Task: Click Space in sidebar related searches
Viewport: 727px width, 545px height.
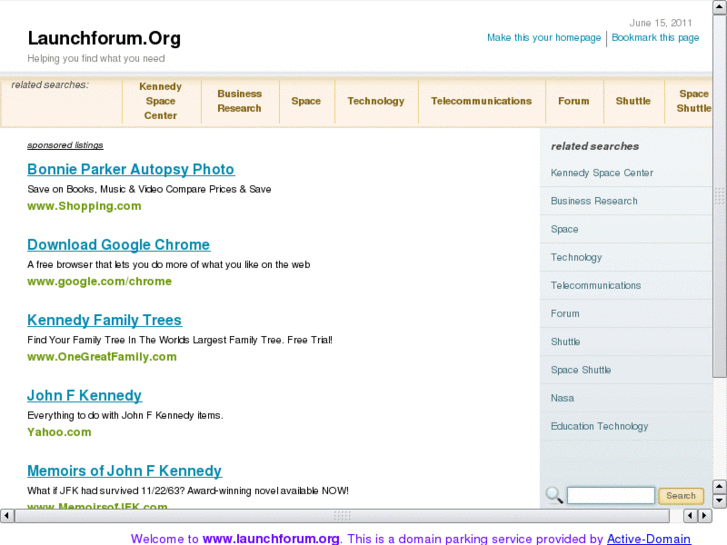Action: click(x=564, y=229)
